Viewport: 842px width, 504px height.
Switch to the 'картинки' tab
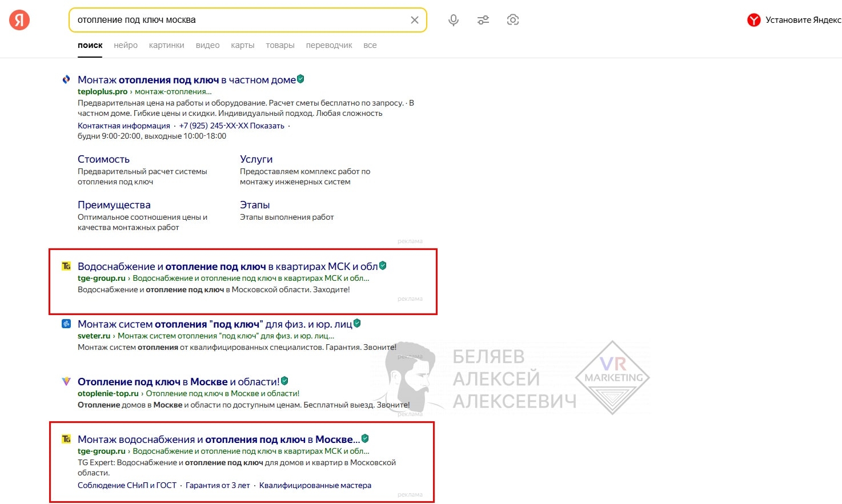(x=167, y=45)
